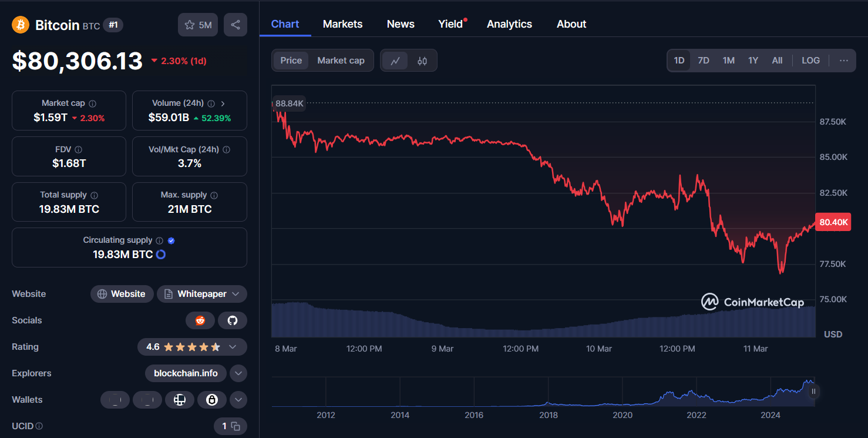This screenshot has height=438, width=868.
Task: Click Vol/Mkt Cap info icon
Action: click(227, 150)
